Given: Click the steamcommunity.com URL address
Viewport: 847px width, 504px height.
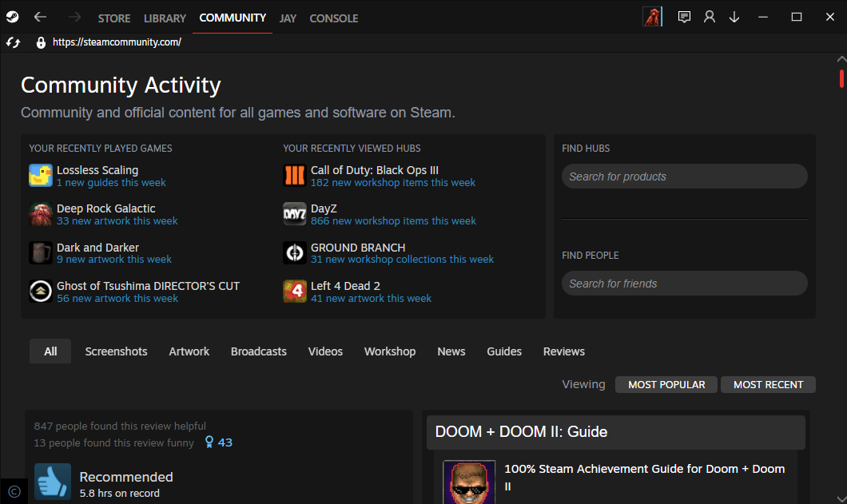Looking at the screenshot, I should 117,42.
